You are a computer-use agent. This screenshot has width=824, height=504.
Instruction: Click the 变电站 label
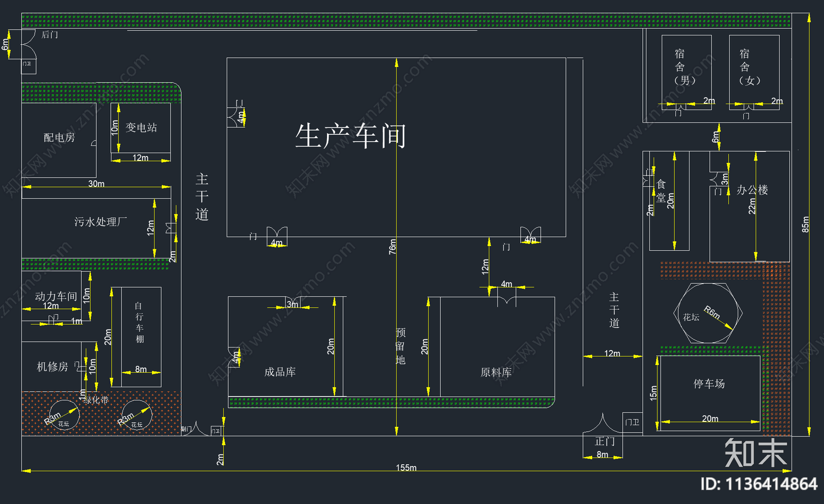tap(141, 128)
